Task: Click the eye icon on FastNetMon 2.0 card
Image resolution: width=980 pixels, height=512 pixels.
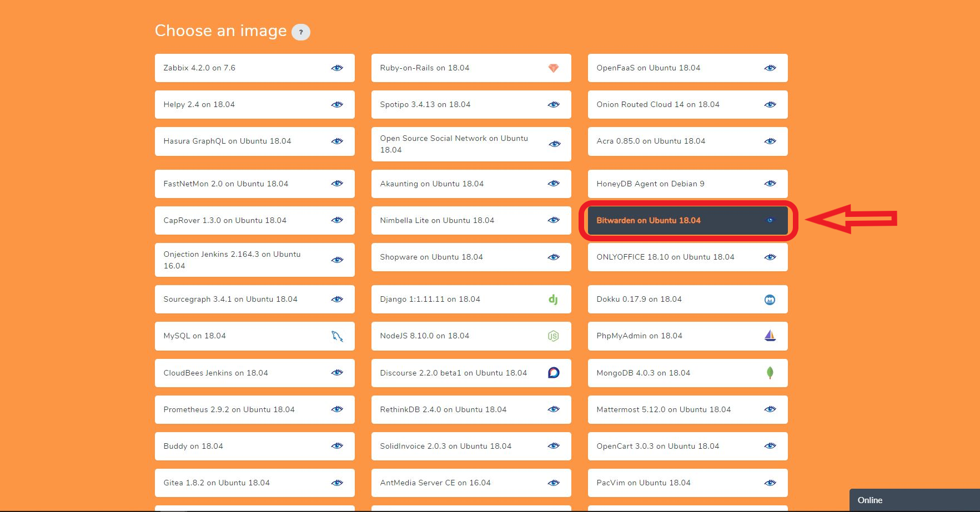Action: point(337,184)
